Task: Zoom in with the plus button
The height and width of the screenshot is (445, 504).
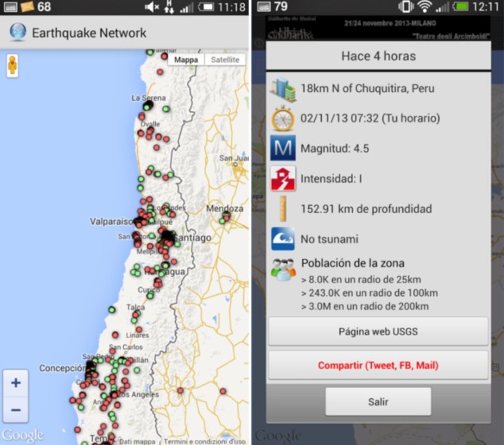Action: [16, 383]
